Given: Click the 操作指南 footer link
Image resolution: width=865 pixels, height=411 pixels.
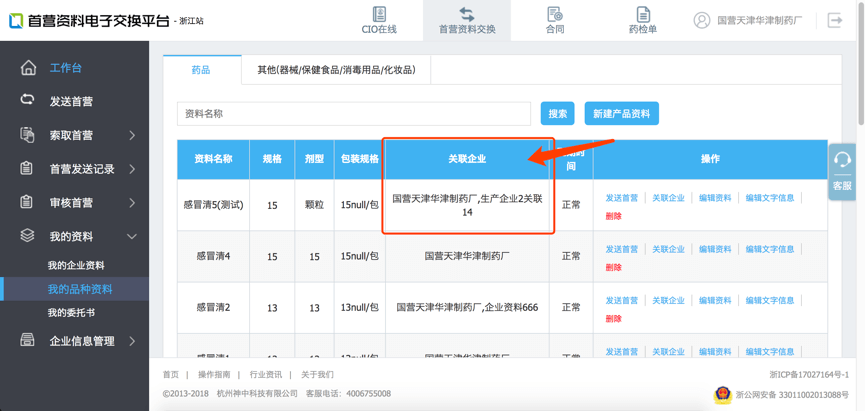Looking at the screenshot, I should (214, 375).
